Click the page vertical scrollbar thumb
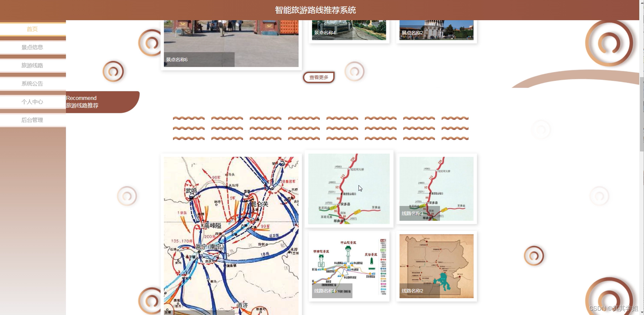This screenshot has width=644, height=315. pos(641,114)
